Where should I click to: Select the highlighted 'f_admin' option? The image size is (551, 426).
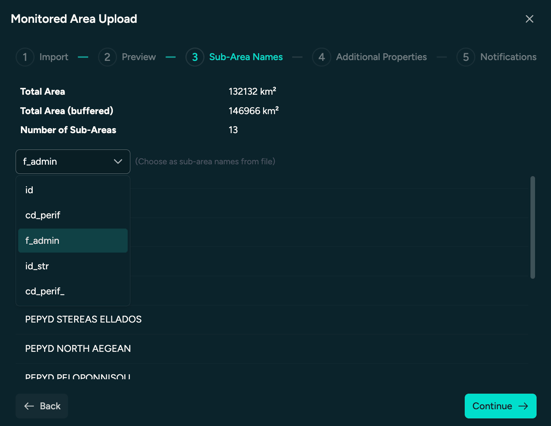73,241
